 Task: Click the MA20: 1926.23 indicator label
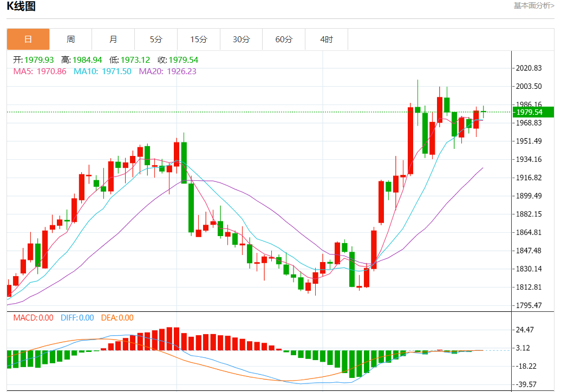[167, 71]
